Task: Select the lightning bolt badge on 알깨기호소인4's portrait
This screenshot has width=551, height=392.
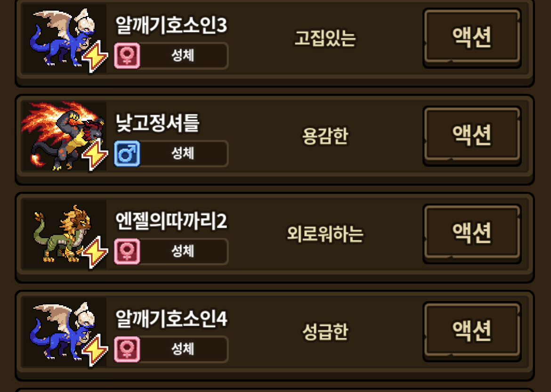Action: [95, 350]
